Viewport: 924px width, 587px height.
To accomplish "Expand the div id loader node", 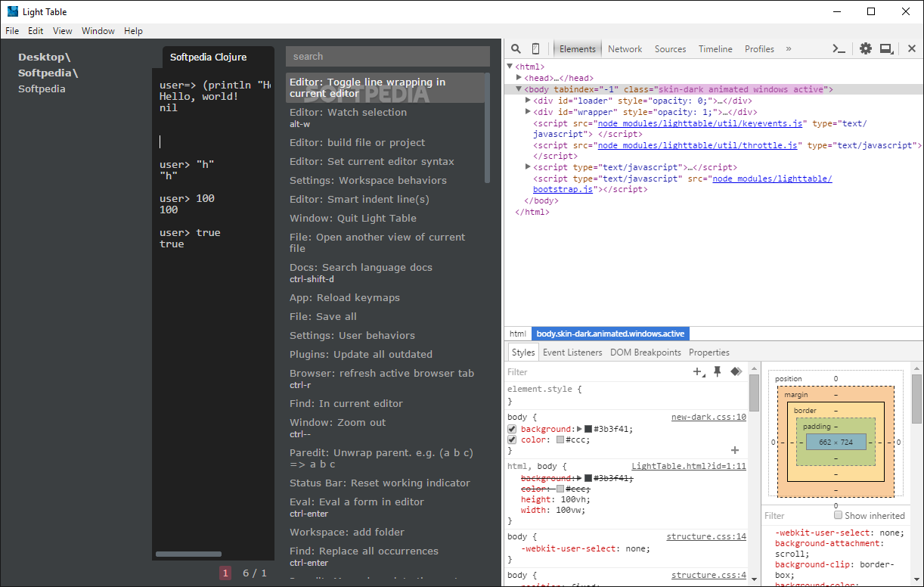I will click(528, 100).
